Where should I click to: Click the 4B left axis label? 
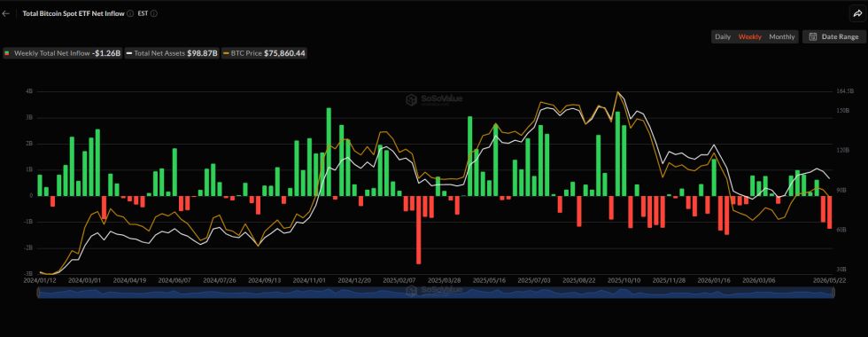pos(30,91)
